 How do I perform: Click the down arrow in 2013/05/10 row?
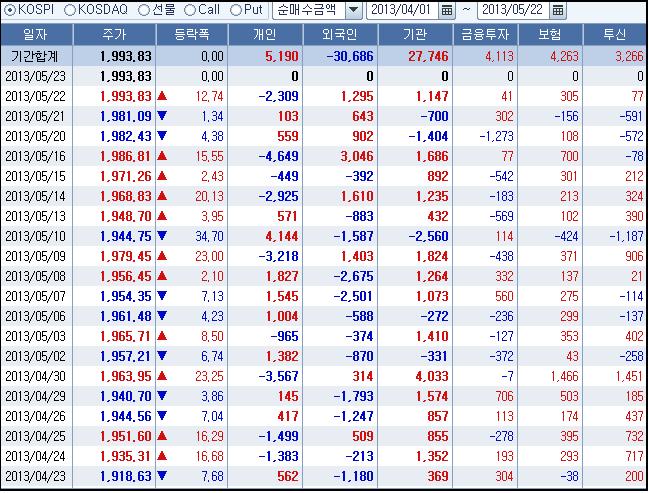pyautogui.click(x=162, y=236)
